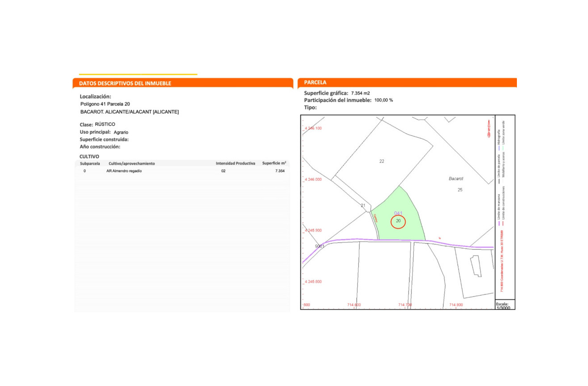This screenshot has height=386, width=588.
Task: Click the Intensidad Productiva column header
Action: pyautogui.click(x=235, y=164)
